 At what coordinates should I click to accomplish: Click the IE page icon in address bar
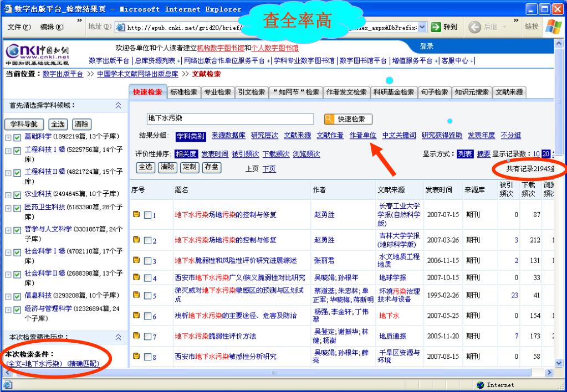tap(121, 27)
